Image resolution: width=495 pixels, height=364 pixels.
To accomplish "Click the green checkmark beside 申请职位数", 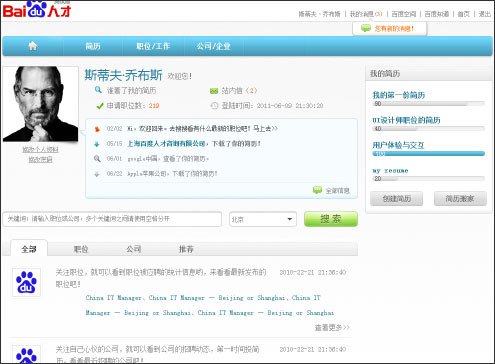I will (100, 106).
